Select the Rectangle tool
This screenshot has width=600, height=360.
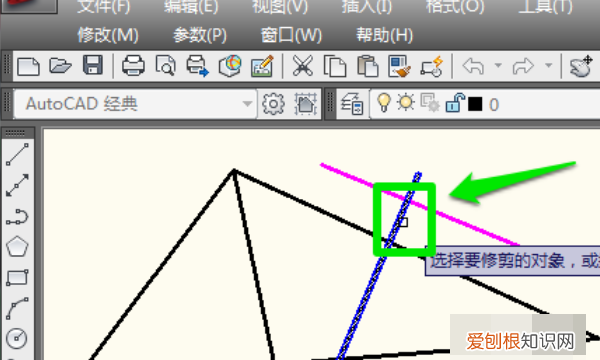(x=17, y=278)
